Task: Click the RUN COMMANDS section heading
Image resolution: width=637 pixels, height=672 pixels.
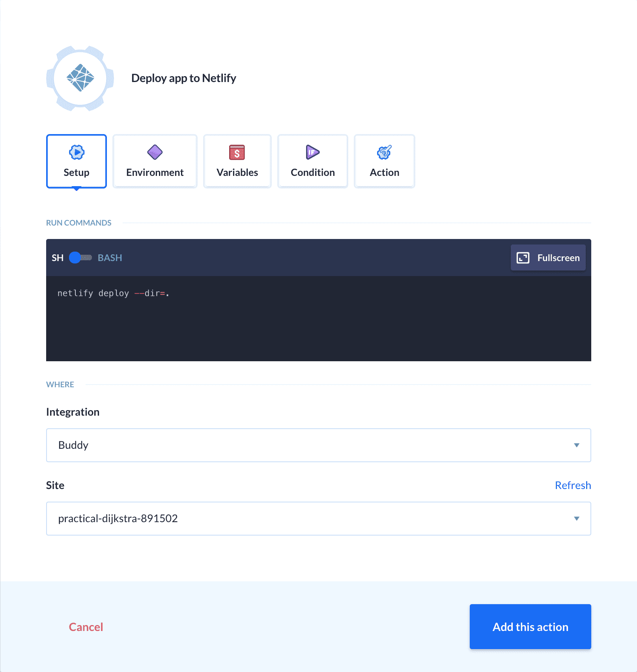Action: (79, 223)
